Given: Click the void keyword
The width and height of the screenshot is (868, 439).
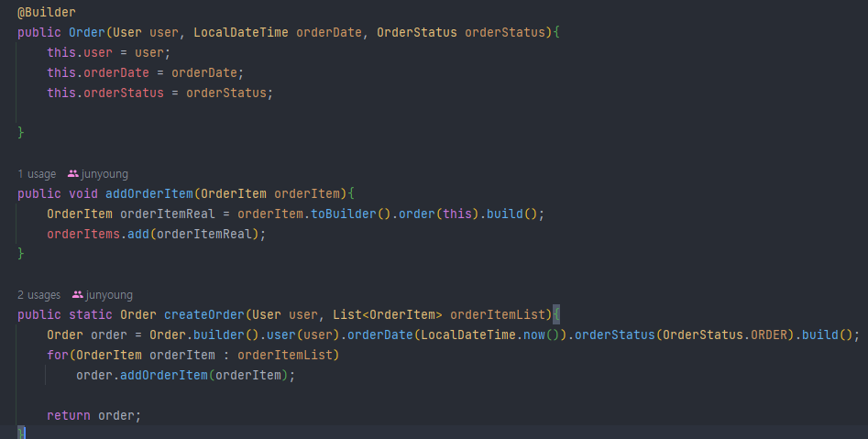Looking at the screenshot, I should 83,193.
